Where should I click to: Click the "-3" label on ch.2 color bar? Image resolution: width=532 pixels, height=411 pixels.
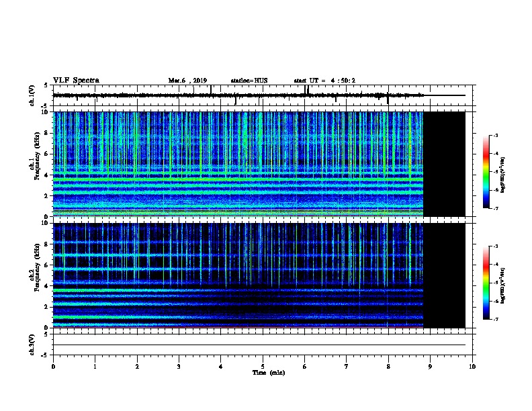pyautogui.click(x=495, y=246)
